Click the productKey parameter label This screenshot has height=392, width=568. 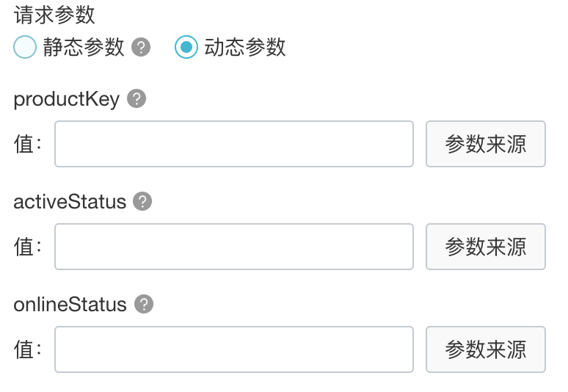tap(66, 99)
